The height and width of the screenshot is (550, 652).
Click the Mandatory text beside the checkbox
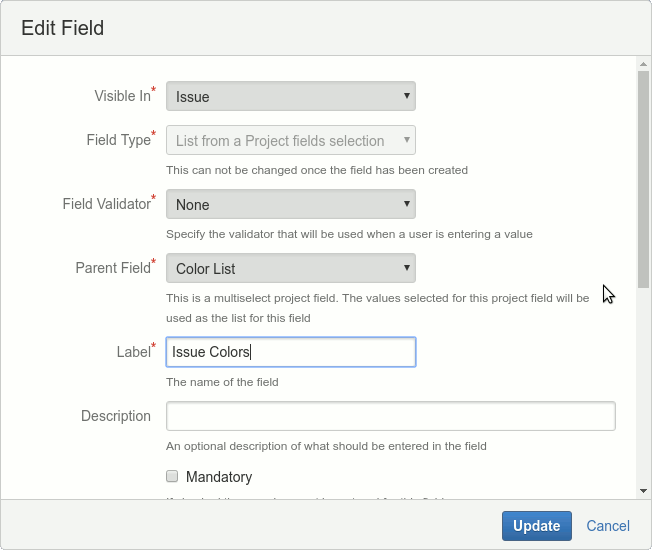(x=219, y=477)
